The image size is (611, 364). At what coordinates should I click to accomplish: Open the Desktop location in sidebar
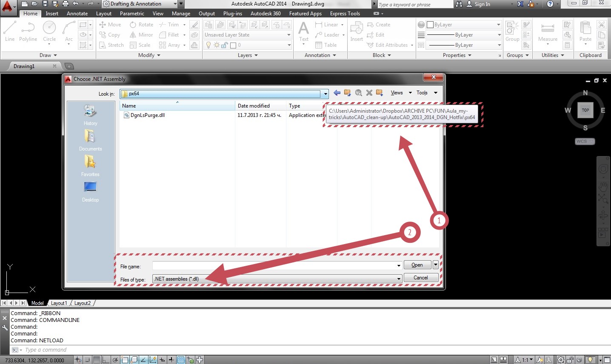[x=90, y=192]
